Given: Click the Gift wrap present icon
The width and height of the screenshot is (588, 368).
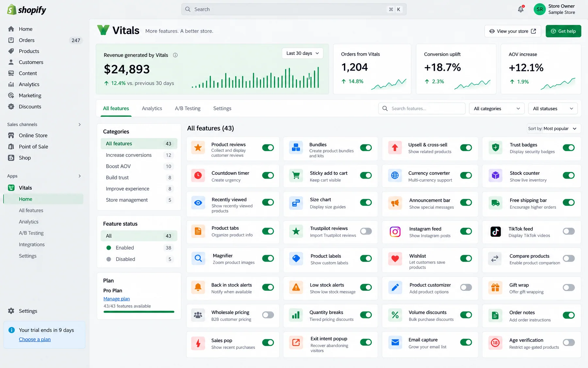Looking at the screenshot, I should point(495,288).
